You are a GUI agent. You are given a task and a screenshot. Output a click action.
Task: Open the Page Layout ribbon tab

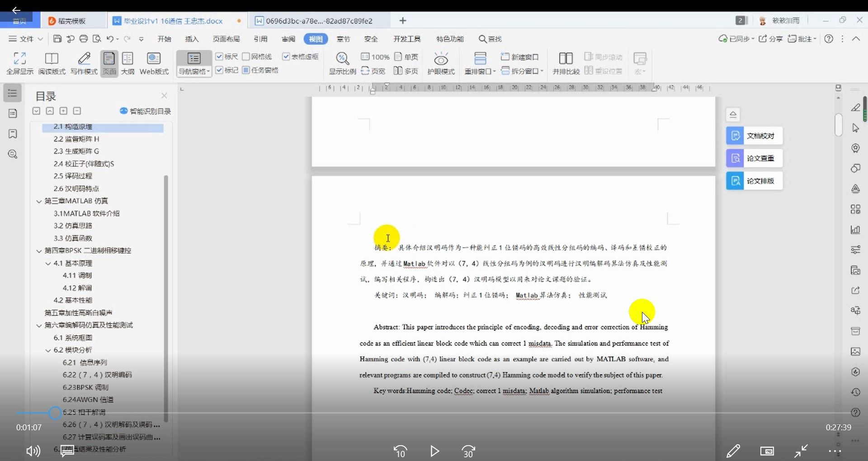click(x=226, y=39)
